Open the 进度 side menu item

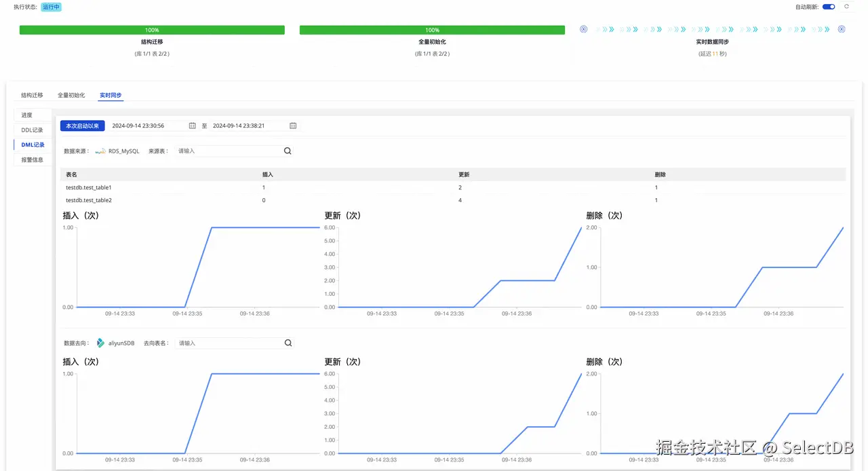tap(33, 115)
